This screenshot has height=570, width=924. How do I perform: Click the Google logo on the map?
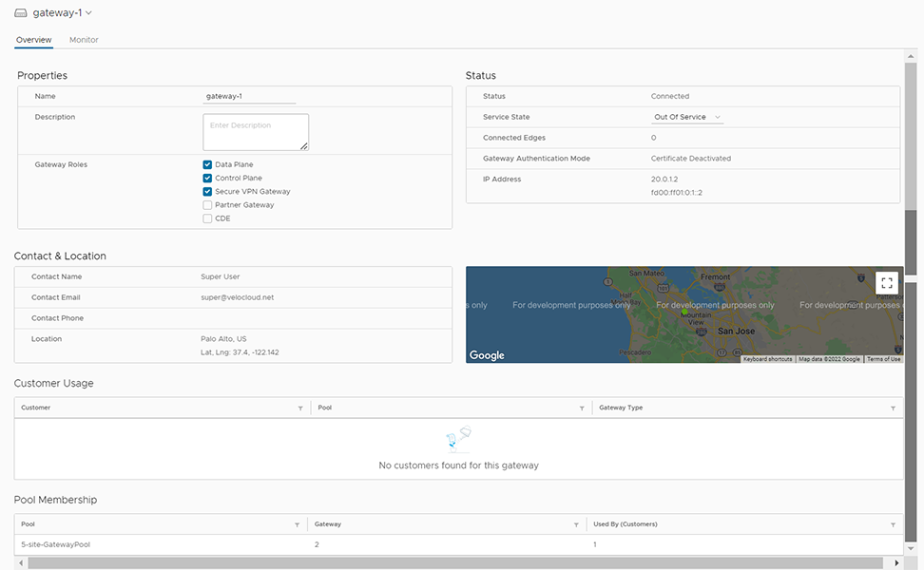486,354
